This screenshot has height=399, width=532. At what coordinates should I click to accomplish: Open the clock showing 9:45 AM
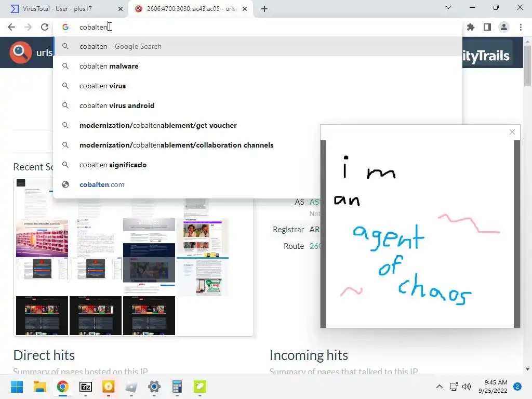[x=493, y=387]
